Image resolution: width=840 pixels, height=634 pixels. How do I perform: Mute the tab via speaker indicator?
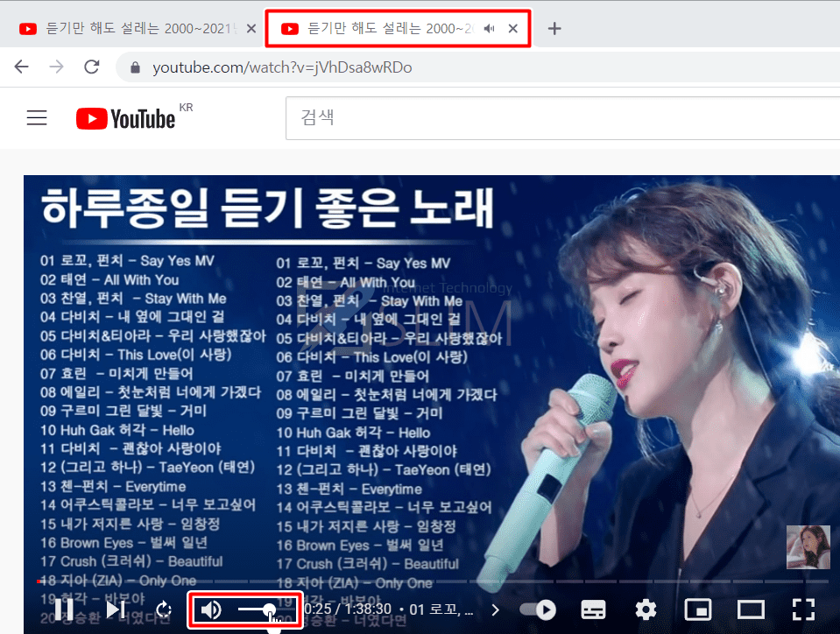pos(489,28)
